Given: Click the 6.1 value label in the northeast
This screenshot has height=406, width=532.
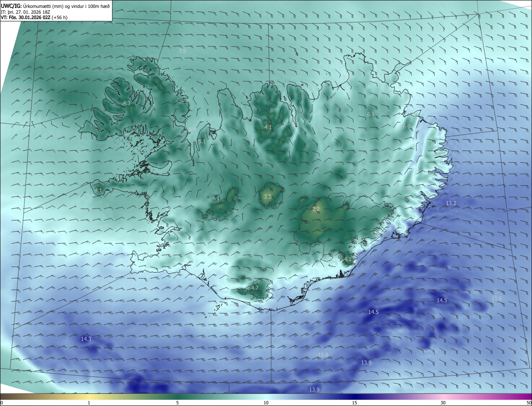Looking at the screenshot, I should [371, 114].
